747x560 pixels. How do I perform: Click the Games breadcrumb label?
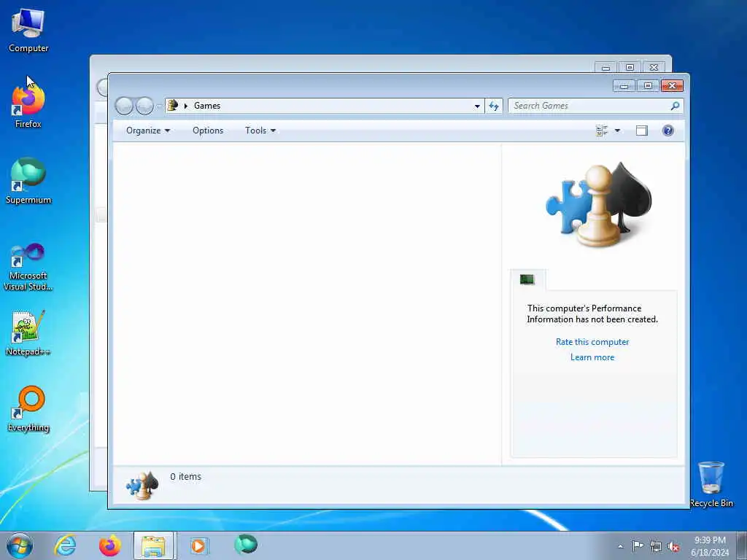(x=207, y=106)
